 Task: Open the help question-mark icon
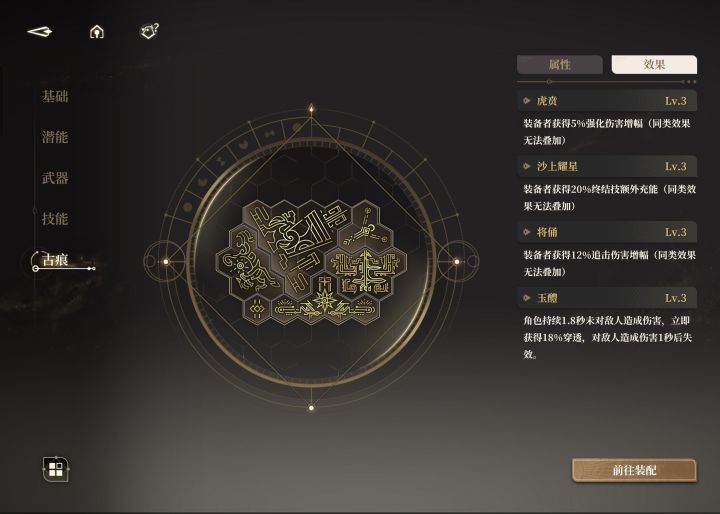(x=149, y=31)
